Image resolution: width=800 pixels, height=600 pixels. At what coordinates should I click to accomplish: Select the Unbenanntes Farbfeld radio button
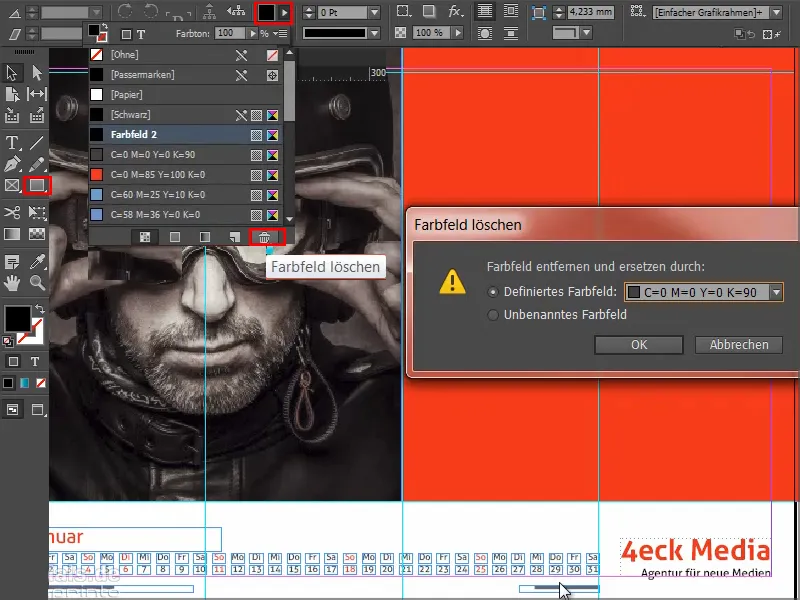(493, 315)
